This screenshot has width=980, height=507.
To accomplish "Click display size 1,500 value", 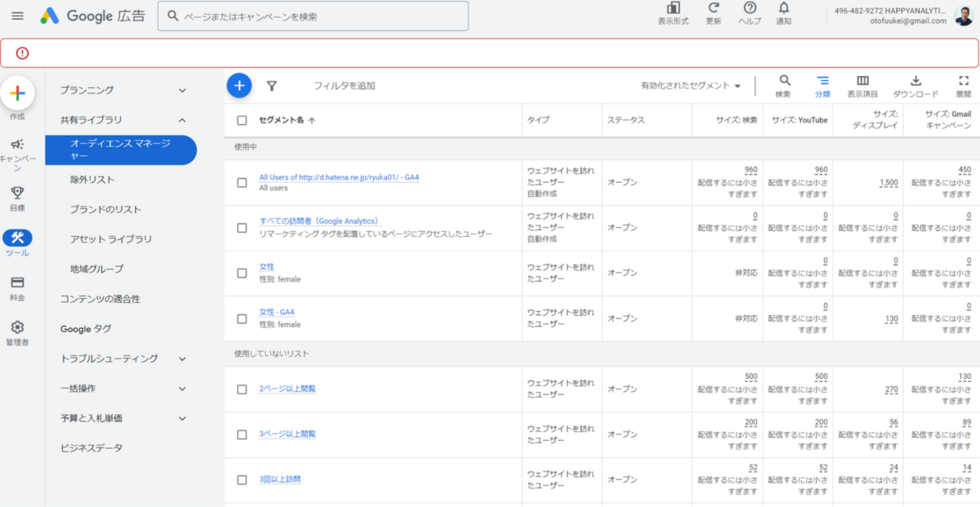I will (x=889, y=183).
